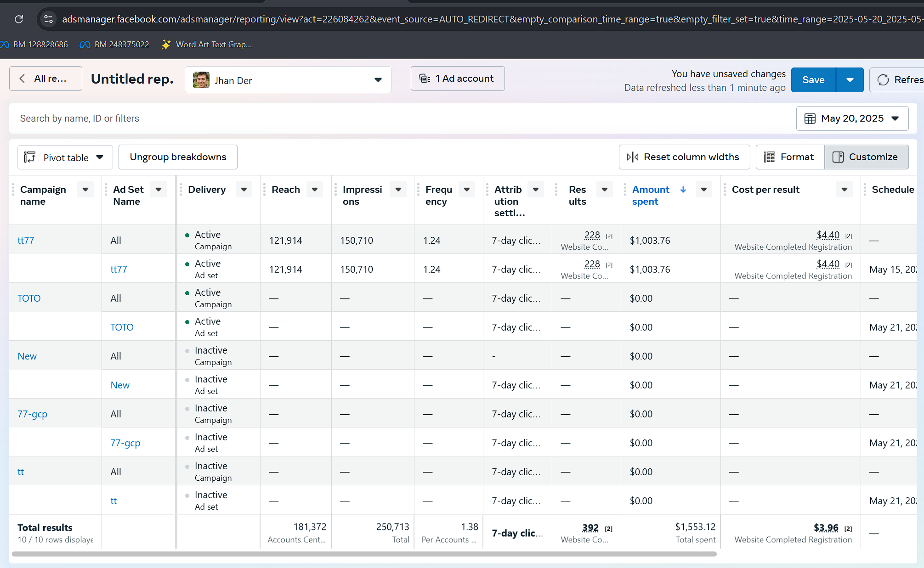Open the Word Art Text bookmark
The height and width of the screenshot is (568, 924).
pyautogui.click(x=207, y=45)
